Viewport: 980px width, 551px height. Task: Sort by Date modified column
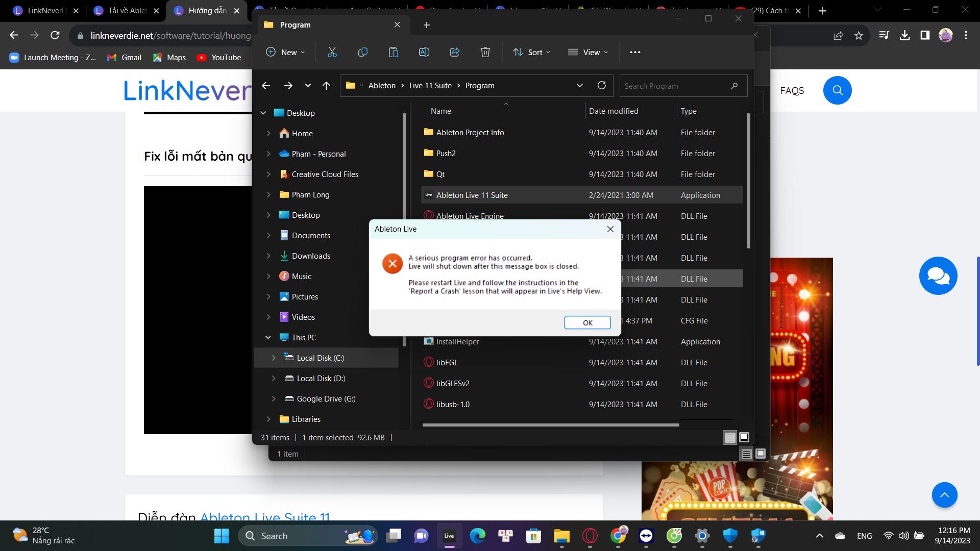(x=614, y=111)
